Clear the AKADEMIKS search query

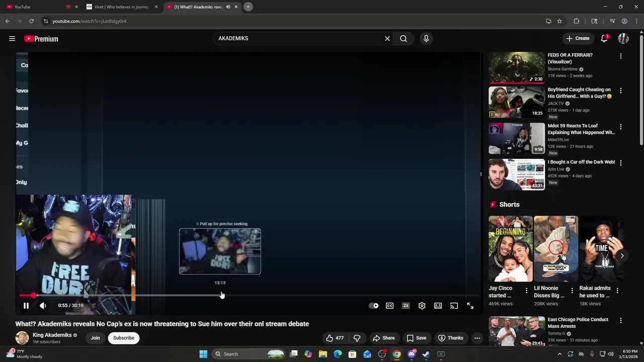coord(387,38)
